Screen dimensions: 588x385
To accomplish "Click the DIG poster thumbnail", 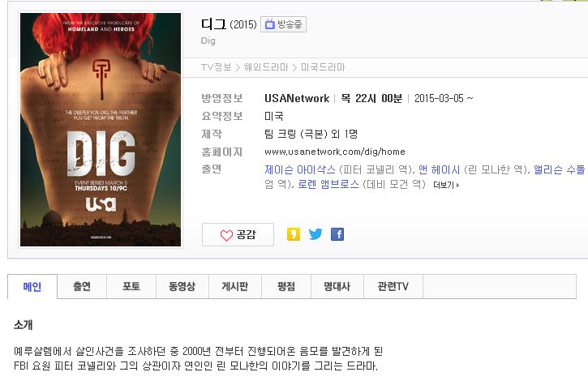I will tap(101, 130).
